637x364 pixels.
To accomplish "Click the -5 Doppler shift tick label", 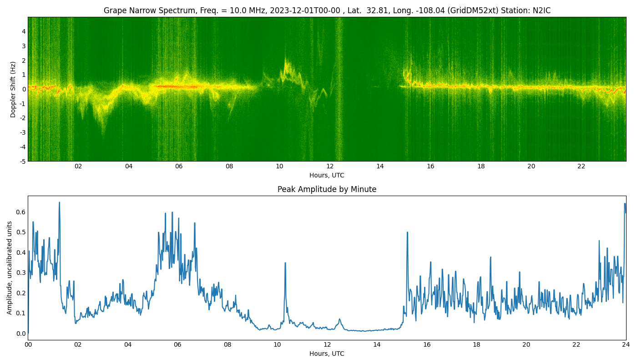I will 22,161.
